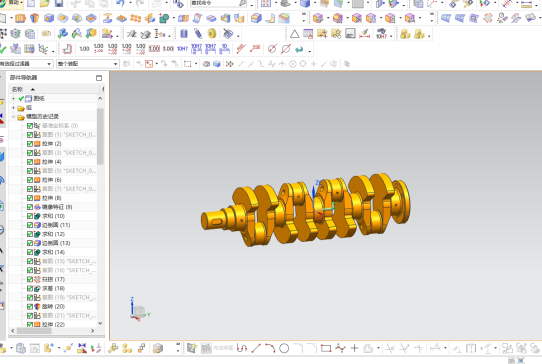
Task: Select the feature (18) tree row
Action: tap(53, 288)
